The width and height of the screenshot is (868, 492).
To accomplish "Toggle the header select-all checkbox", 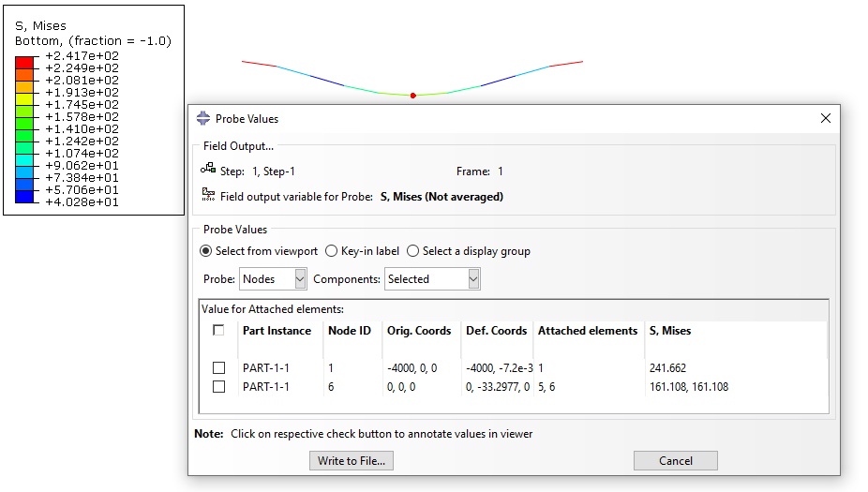I will [x=218, y=331].
